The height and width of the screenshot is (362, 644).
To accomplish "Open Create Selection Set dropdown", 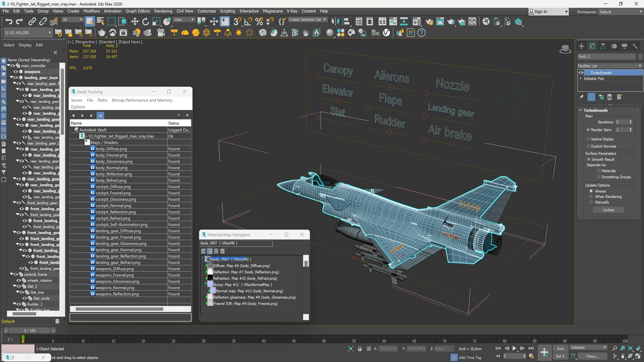I will (x=307, y=19).
